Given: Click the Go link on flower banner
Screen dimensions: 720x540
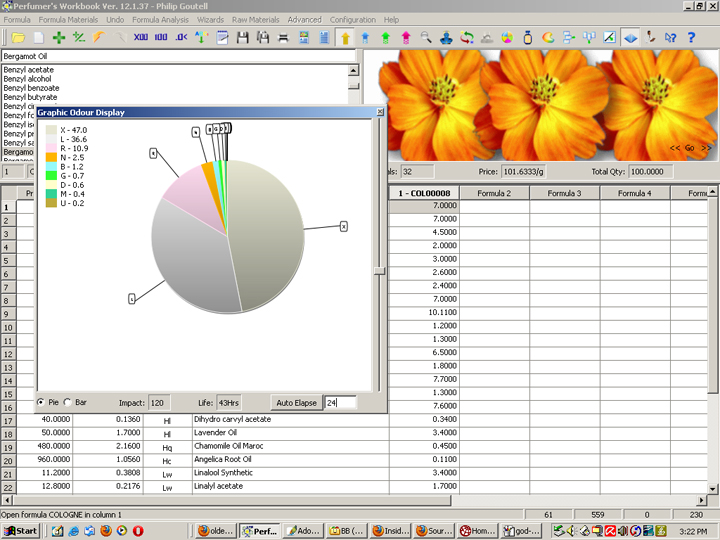Looking at the screenshot, I should [690, 148].
